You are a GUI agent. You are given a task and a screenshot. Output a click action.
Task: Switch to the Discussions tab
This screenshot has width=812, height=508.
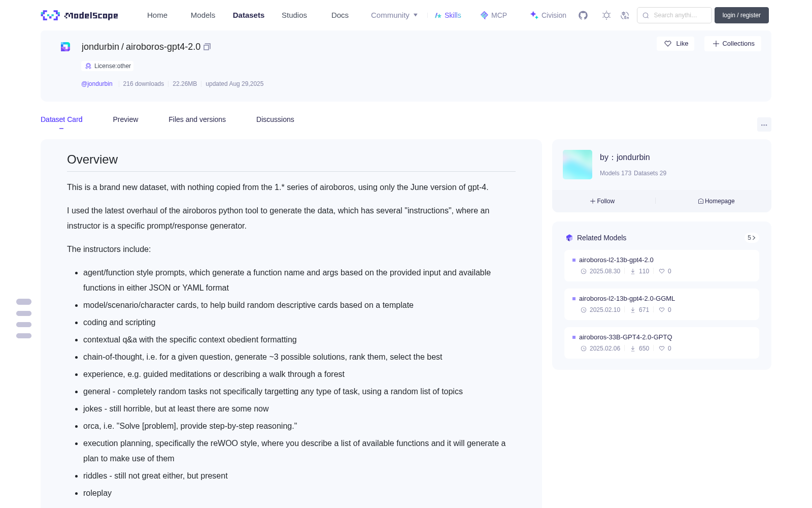point(275,119)
